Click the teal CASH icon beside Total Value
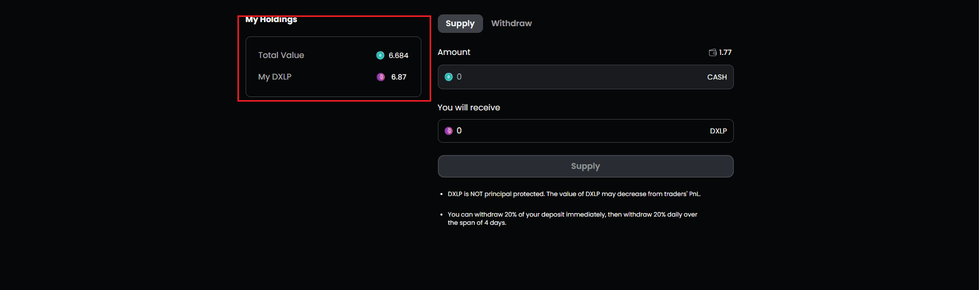 coord(380,55)
